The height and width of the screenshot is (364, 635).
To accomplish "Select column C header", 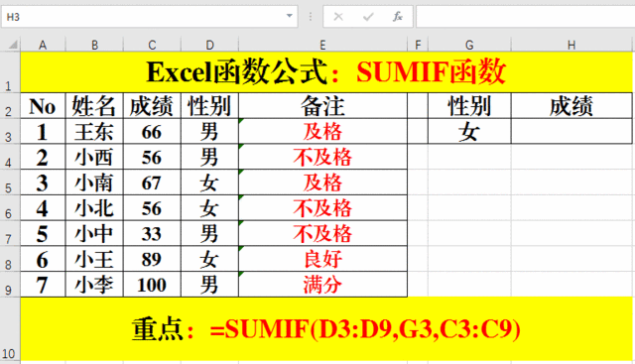I will pos(152,45).
